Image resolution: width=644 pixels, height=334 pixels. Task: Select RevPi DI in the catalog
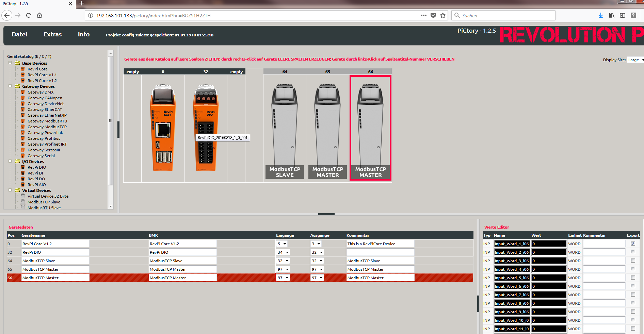click(35, 173)
